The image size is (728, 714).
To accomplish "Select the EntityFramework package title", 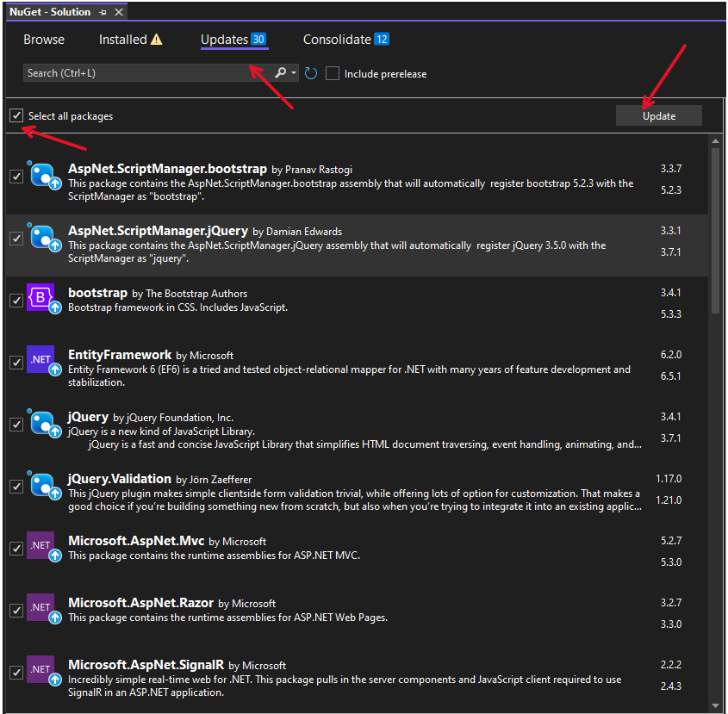I will pos(120,355).
